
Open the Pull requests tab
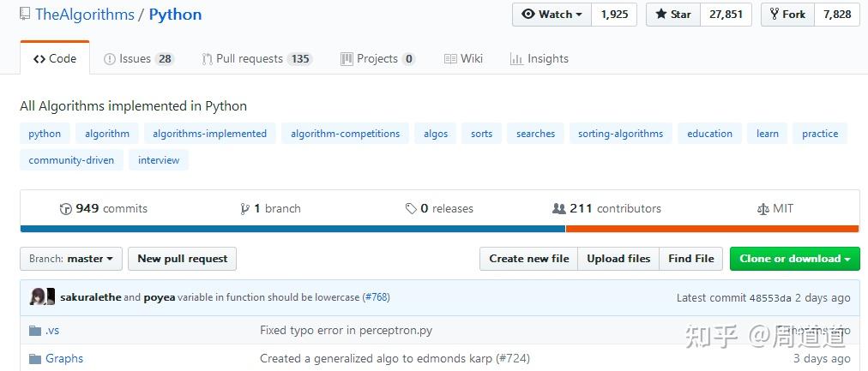click(256, 58)
